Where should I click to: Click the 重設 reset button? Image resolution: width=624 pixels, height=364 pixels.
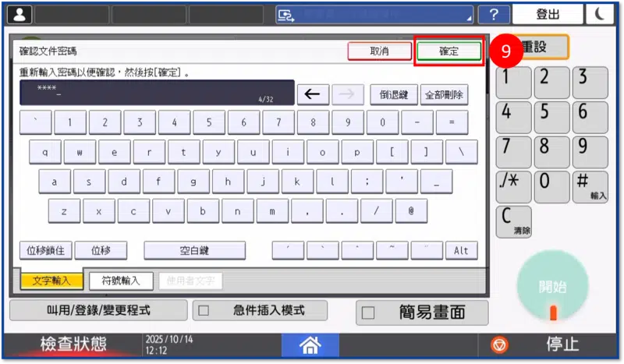tap(541, 47)
